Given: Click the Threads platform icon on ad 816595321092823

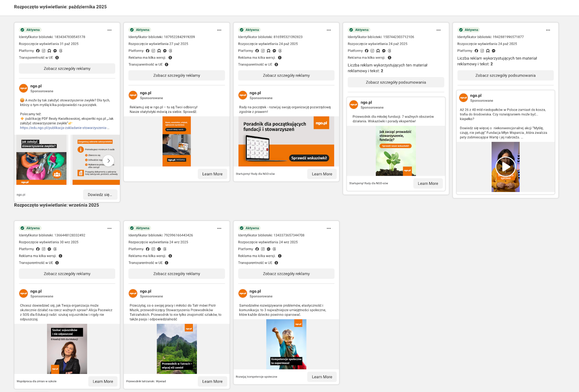Looking at the screenshot, I should pos(280,51).
